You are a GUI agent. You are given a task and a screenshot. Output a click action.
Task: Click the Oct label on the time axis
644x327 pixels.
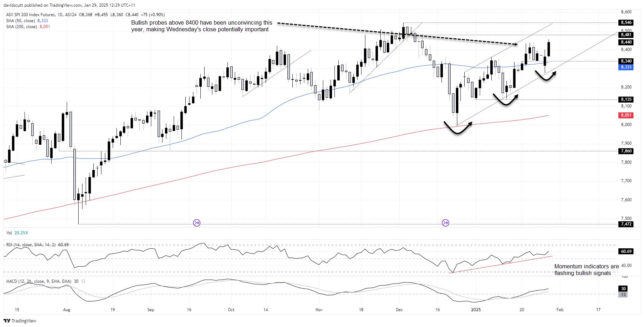[231, 310]
